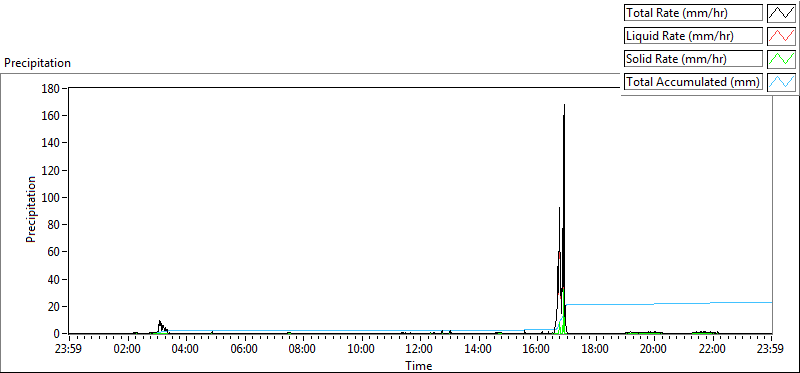Click the Liquid Rate red line swatch
The height and width of the screenshot is (373, 800).
tap(781, 36)
